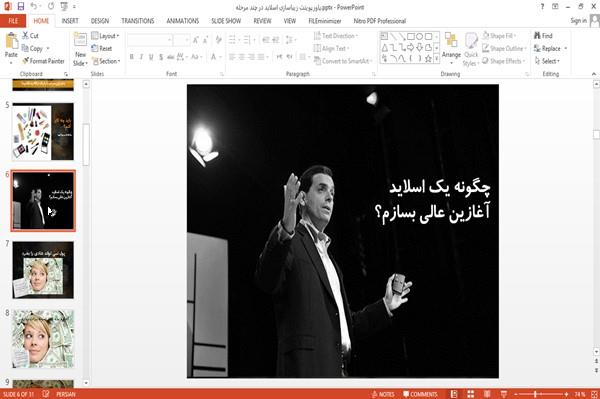Click the spell check icon in status bar
The height and width of the screenshot is (399, 600).
(46, 394)
